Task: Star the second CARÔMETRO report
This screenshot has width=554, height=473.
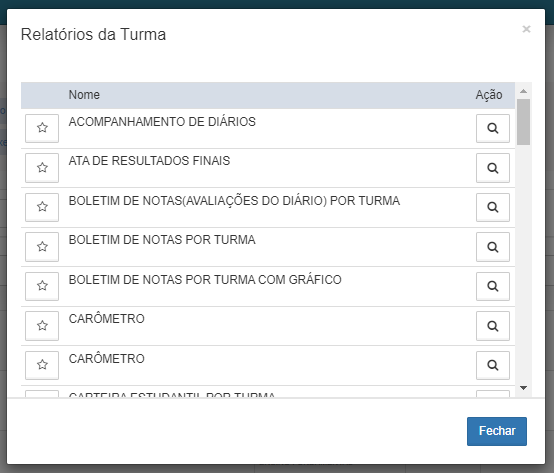Action: [x=42, y=365]
